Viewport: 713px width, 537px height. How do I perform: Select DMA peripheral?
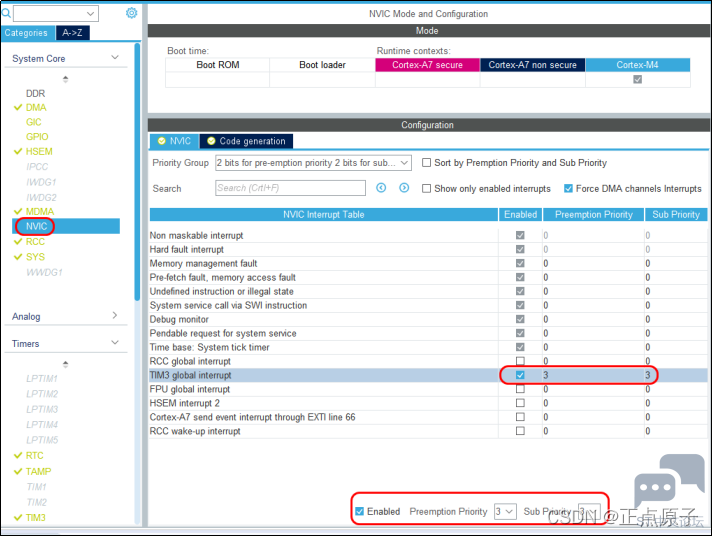pos(36,108)
